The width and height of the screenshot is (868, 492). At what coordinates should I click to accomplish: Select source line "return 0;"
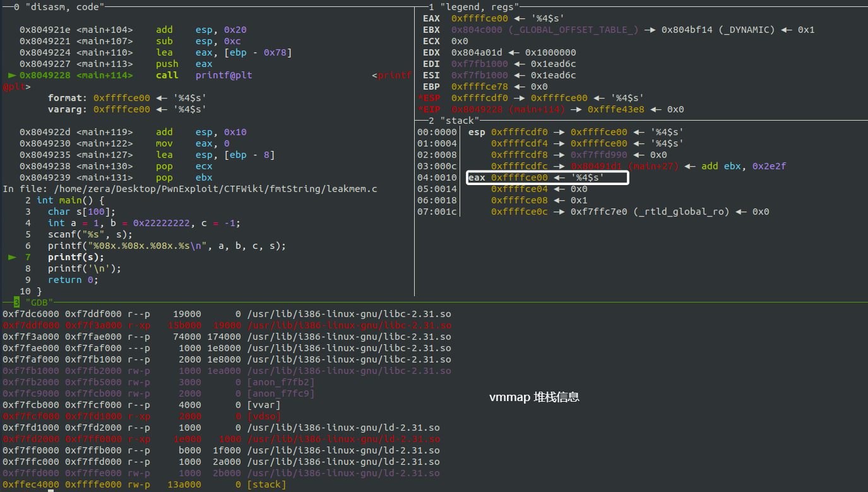73,280
